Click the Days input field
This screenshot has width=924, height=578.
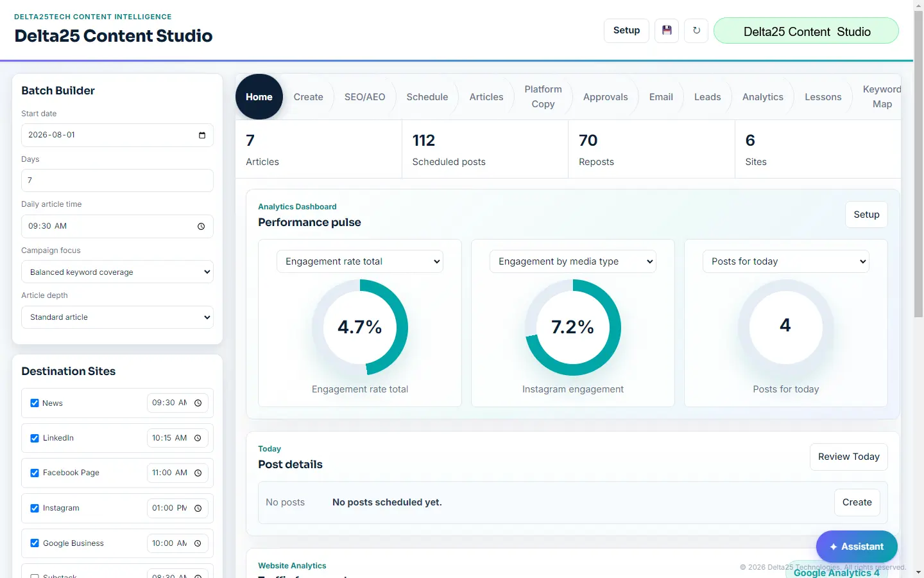pos(117,180)
